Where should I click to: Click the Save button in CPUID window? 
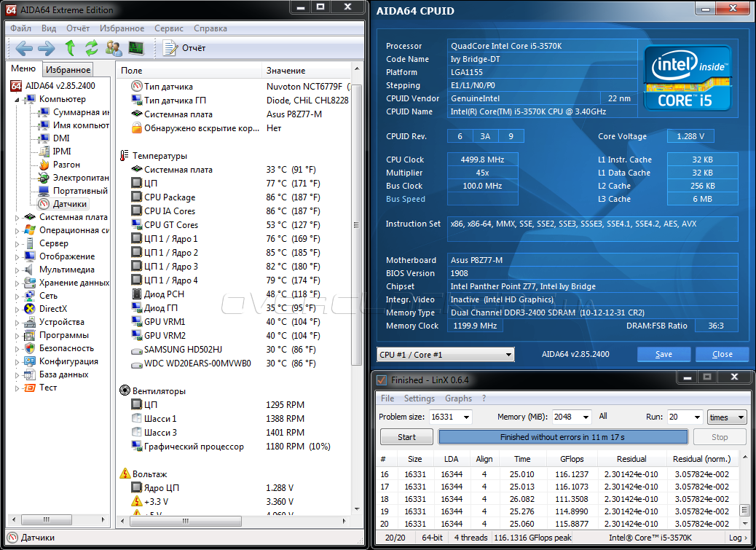click(664, 355)
